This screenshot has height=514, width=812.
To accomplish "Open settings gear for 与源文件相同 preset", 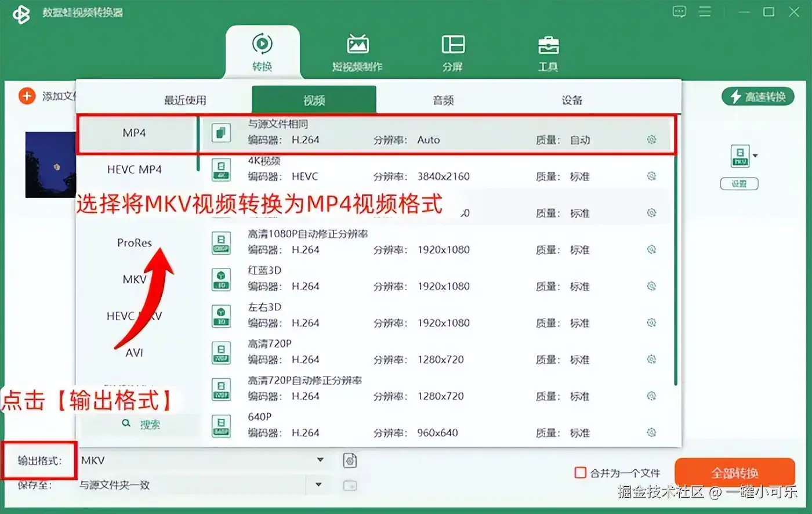I will point(651,140).
